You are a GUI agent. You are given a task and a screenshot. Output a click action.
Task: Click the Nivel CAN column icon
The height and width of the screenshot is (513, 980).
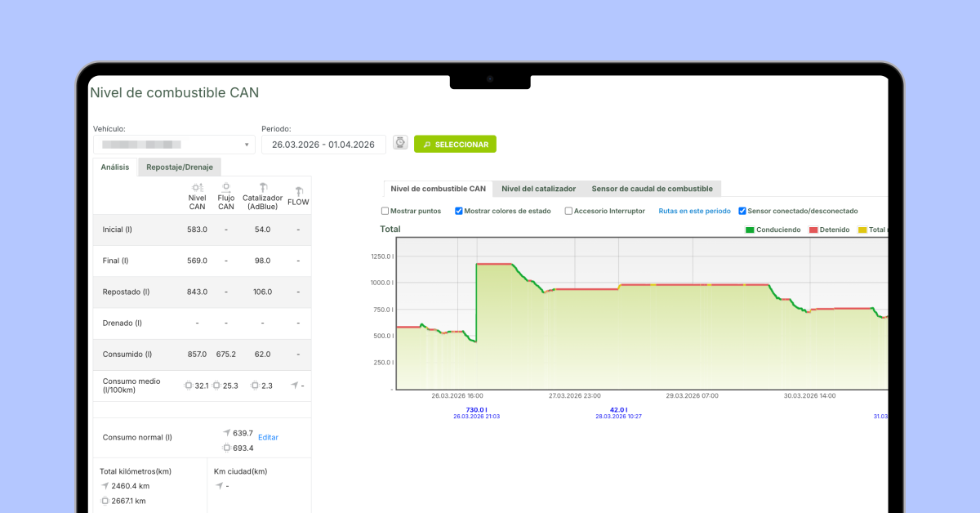[198, 188]
